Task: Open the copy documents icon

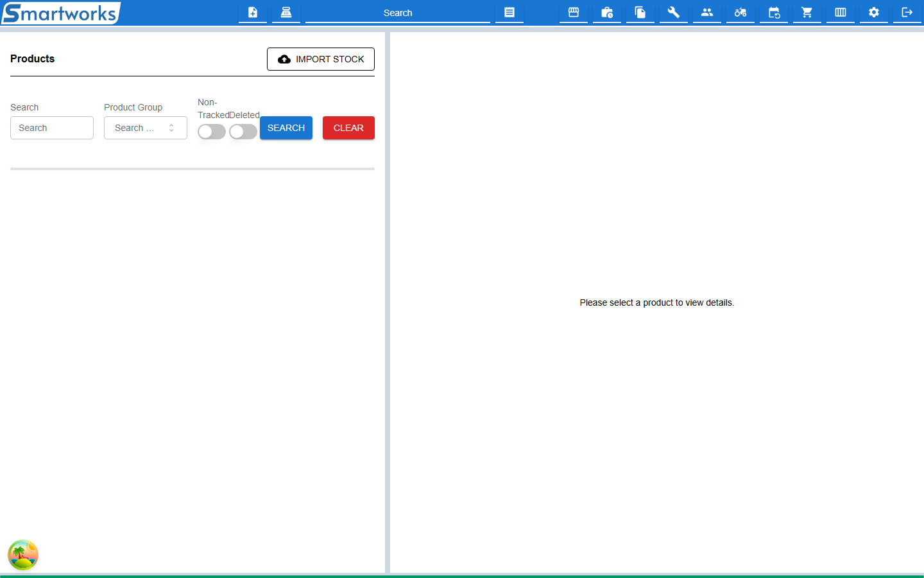Action: pos(640,12)
